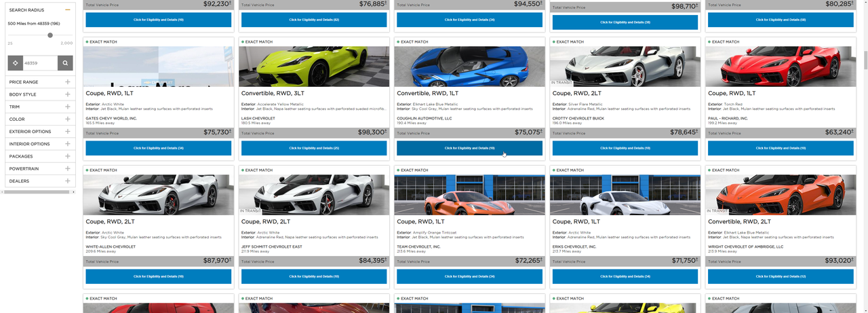Open eligibility details for White-Allen Chevrolet

pyautogui.click(x=159, y=276)
